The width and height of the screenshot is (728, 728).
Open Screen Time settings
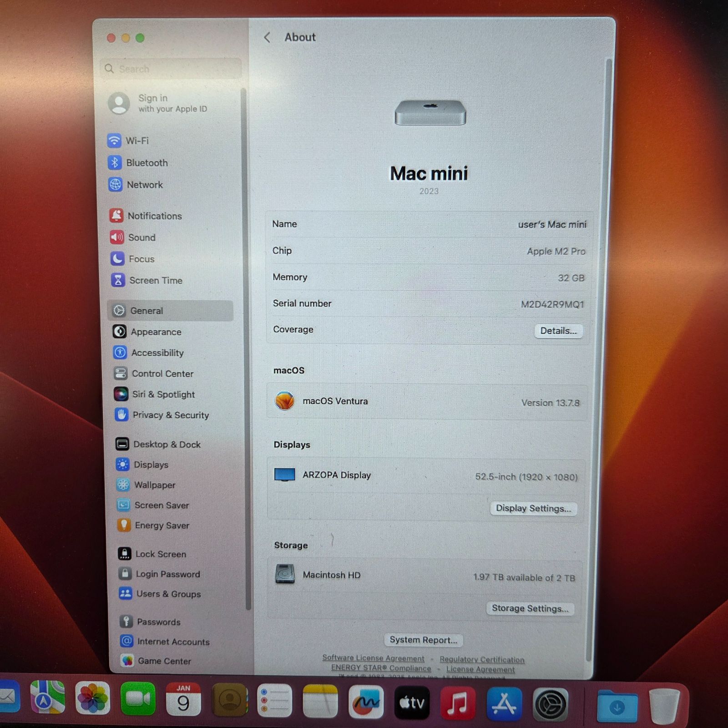point(156,280)
